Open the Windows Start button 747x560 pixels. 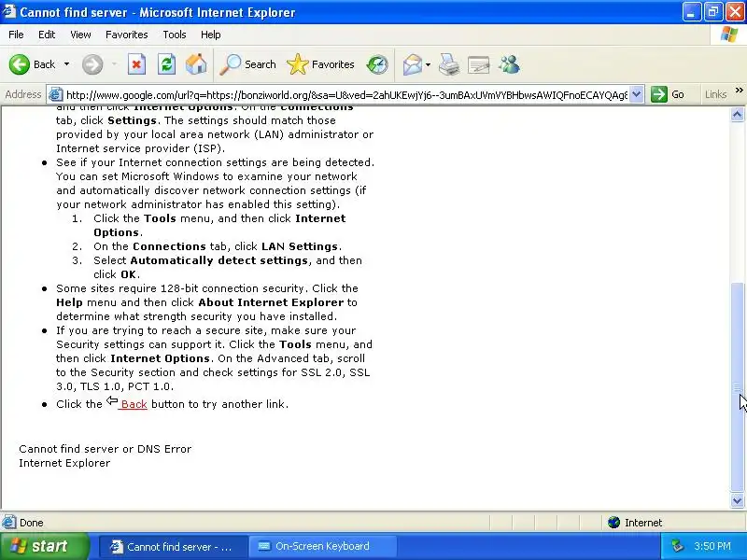point(45,546)
